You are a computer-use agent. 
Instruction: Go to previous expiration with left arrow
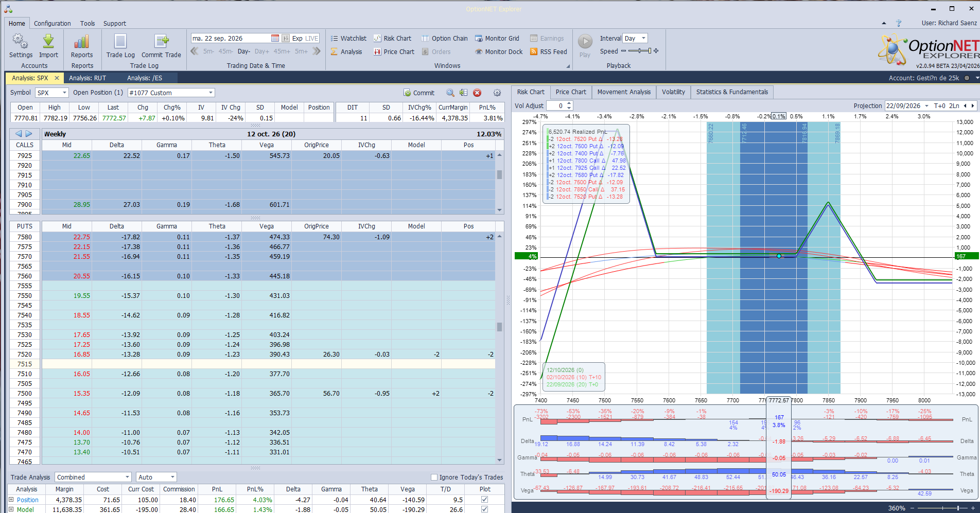click(x=19, y=134)
